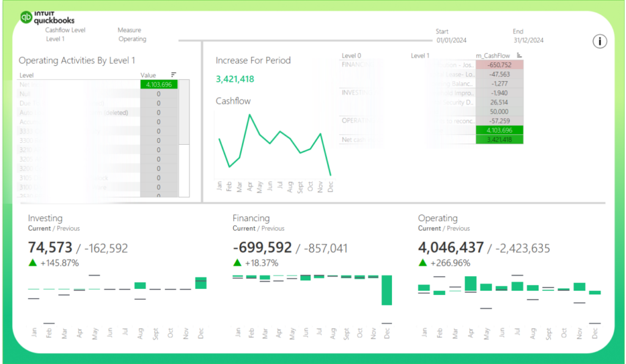Select the Level 1 matrix column header
Screen dimensions: 626x364
tap(420, 56)
